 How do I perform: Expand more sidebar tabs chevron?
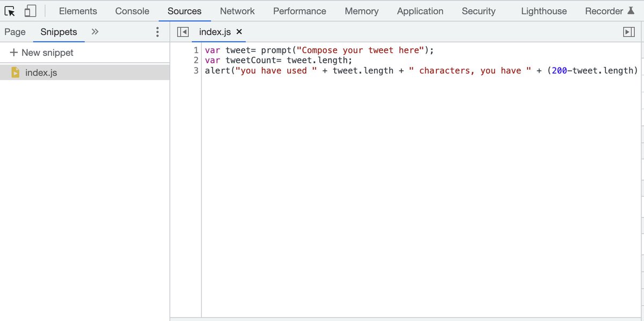pos(95,32)
